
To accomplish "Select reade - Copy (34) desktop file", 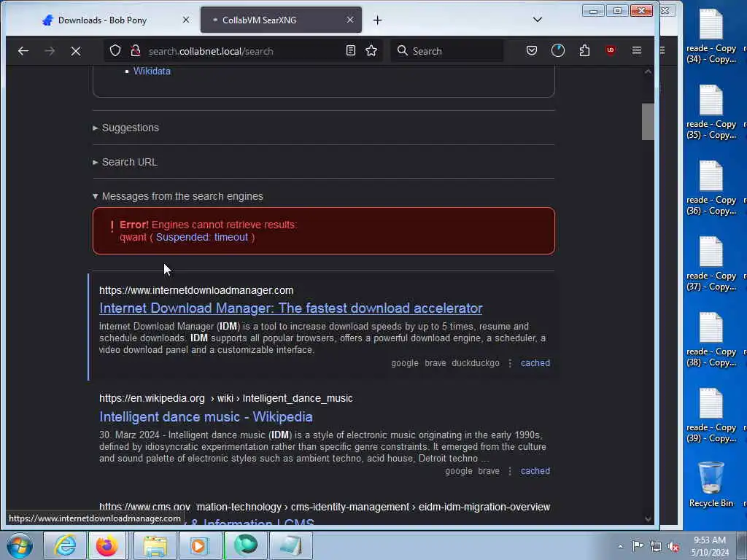I will 711,36.
